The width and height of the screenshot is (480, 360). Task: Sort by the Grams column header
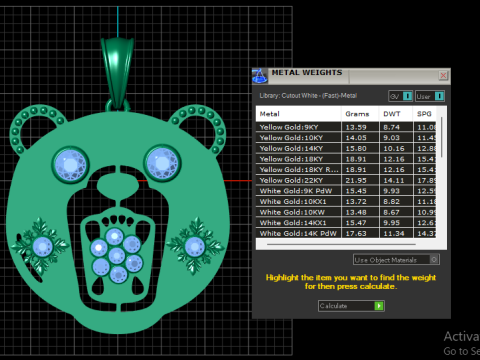[360, 114]
